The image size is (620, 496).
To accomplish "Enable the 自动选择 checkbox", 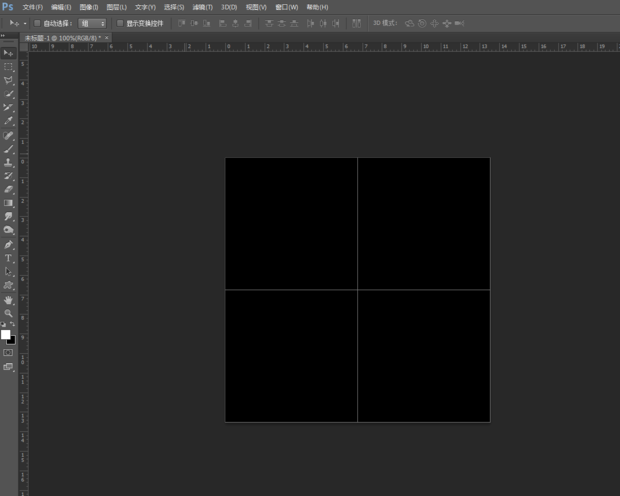I will [37, 22].
